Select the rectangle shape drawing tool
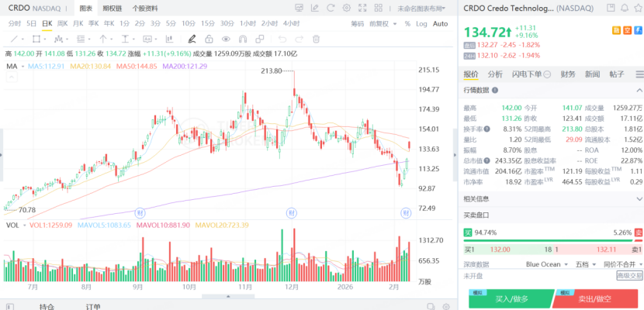Screen dimensions: 644x310 (36, 40)
